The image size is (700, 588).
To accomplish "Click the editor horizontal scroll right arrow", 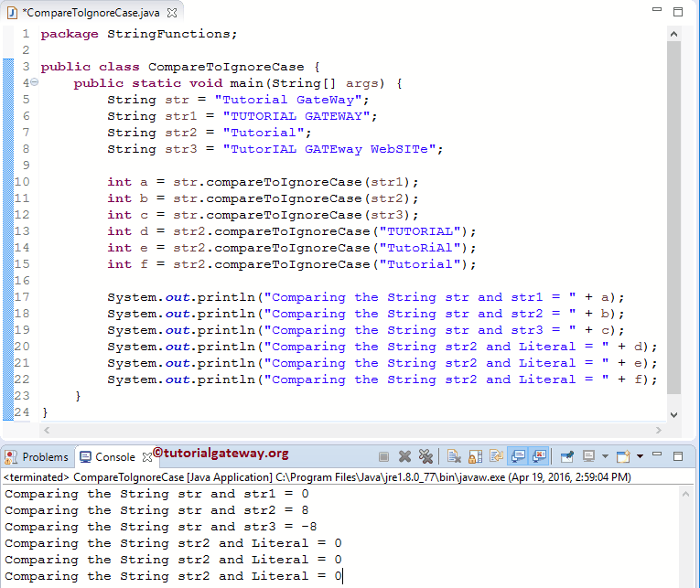I will point(659,430).
